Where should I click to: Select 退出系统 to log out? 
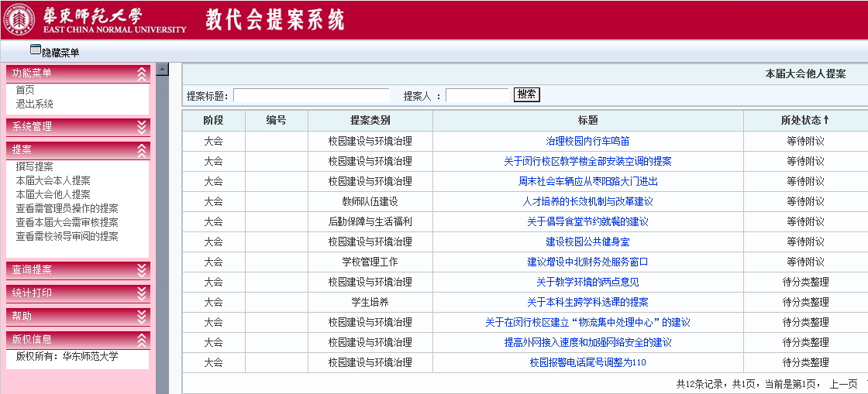pos(34,104)
